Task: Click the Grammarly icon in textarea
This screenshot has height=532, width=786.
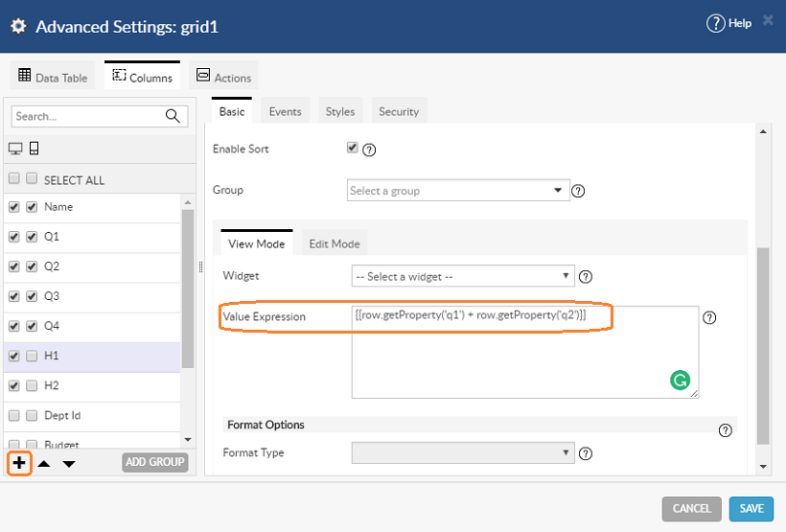Action: [x=680, y=381]
